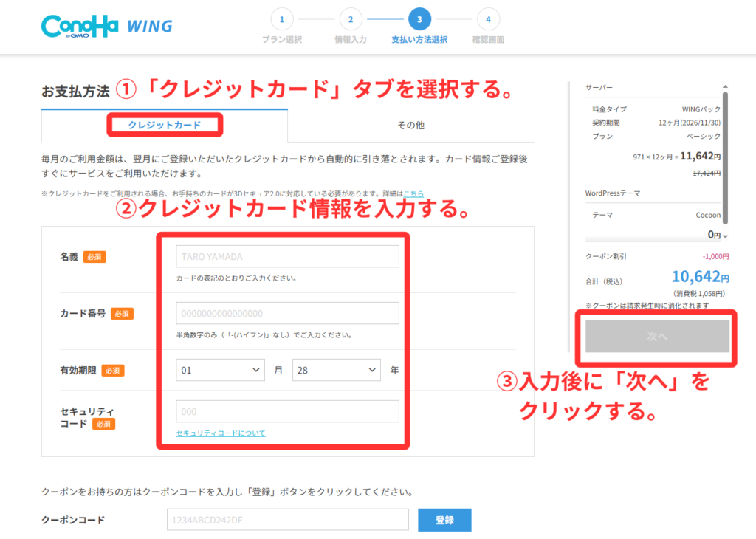The height and width of the screenshot is (539, 756).
Task: Click the order summary sidebar scrollbar
Action: (x=725, y=157)
